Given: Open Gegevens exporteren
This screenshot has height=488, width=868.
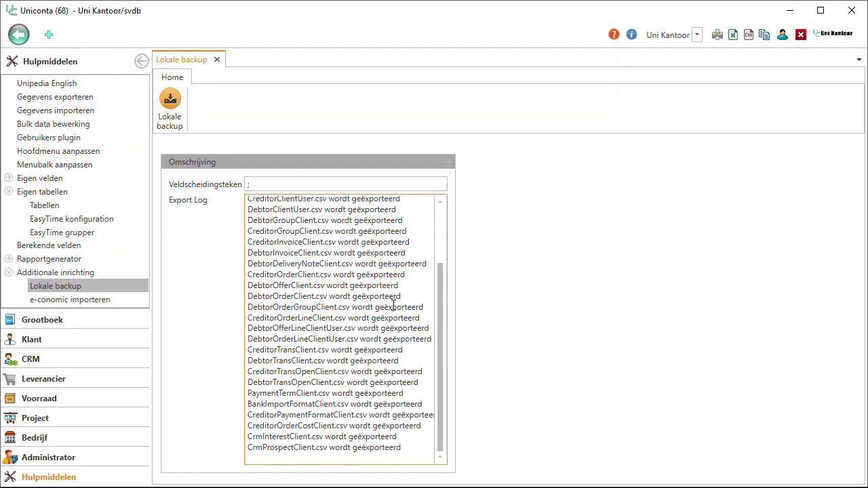Looking at the screenshot, I should click(55, 97).
